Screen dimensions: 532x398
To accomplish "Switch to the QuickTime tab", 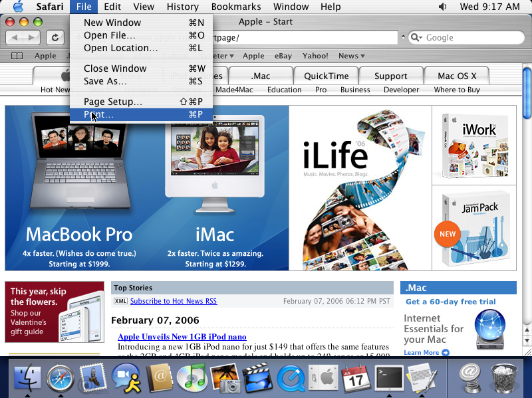I will [326, 76].
